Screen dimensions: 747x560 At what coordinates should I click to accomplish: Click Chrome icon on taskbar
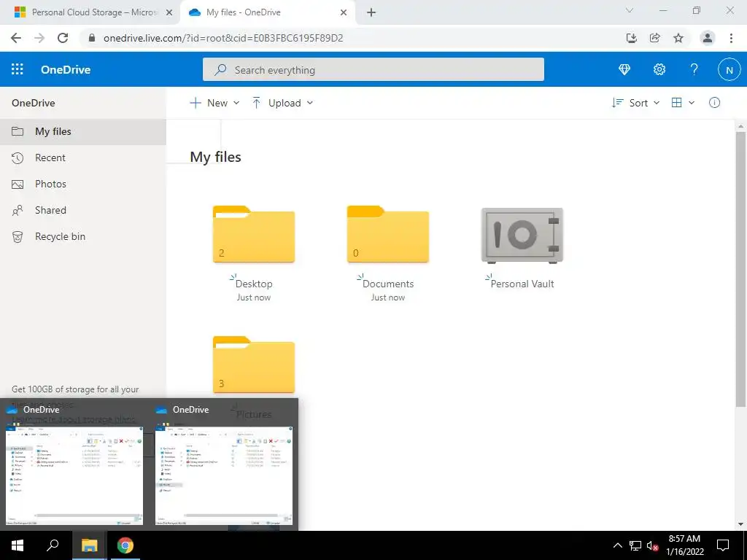coord(125,545)
